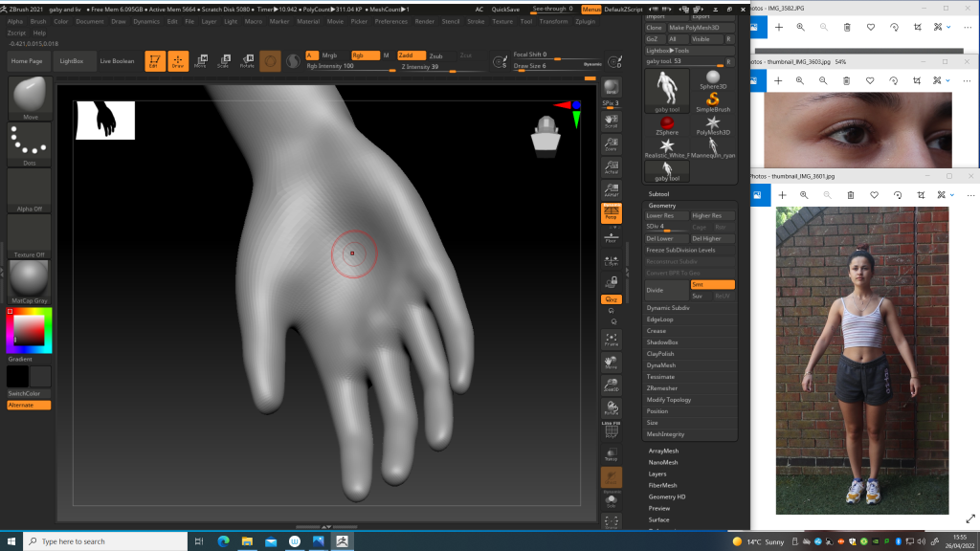
Task: Click the Scroll canvas navigation icon
Action: click(x=611, y=120)
